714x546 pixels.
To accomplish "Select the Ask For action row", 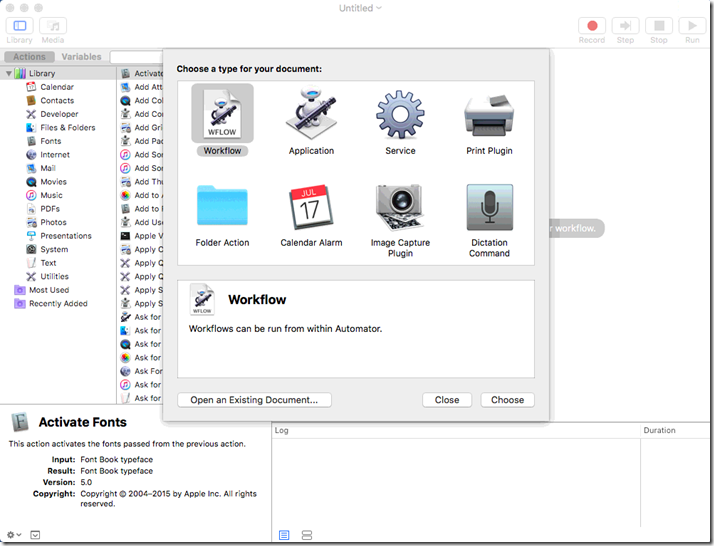I will [141, 371].
